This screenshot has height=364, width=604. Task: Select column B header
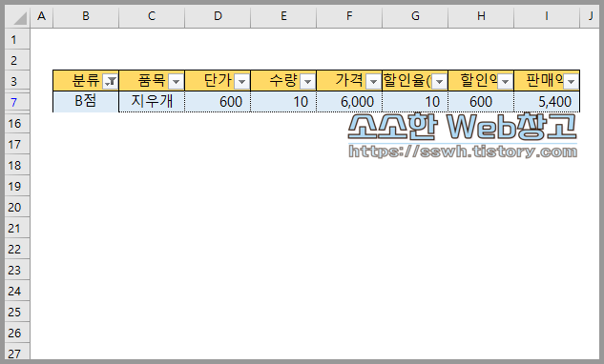click(x=86, y=16)
